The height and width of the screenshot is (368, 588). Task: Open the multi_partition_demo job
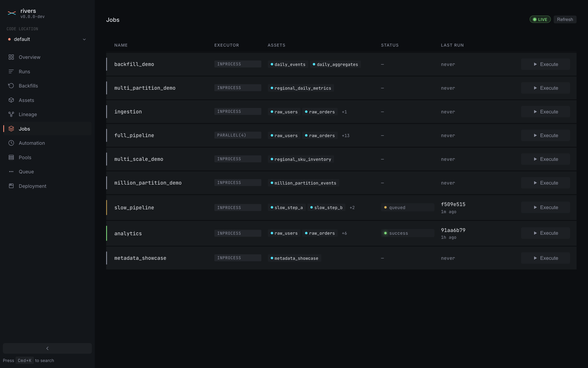point(145,88)
